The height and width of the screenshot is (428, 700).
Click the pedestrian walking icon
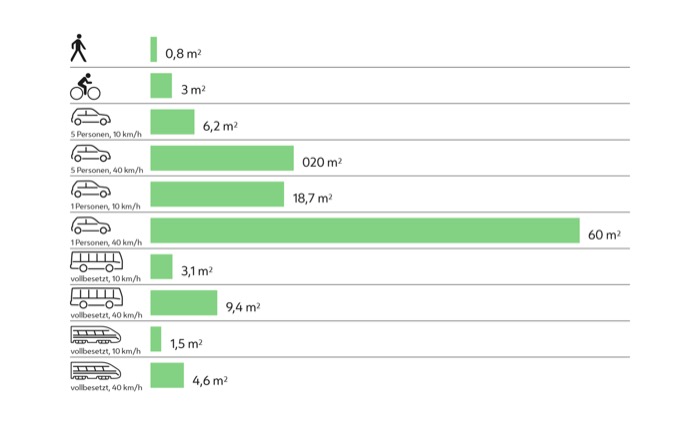pyautogui.click(x=79, y=49)
